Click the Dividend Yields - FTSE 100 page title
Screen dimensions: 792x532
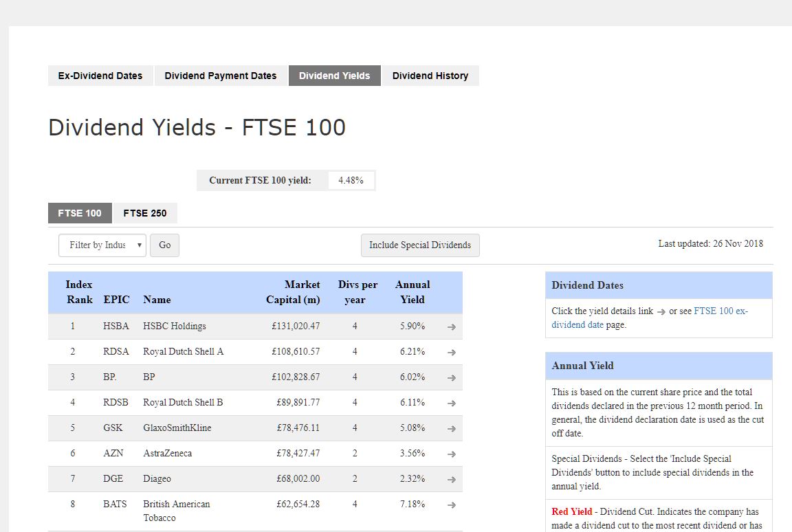[197, 127]
